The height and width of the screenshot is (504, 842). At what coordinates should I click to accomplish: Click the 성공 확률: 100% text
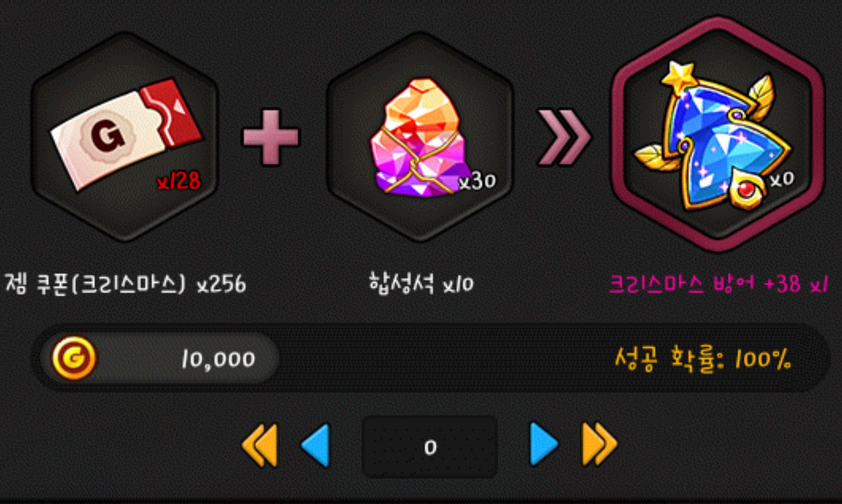pos(703,359)
